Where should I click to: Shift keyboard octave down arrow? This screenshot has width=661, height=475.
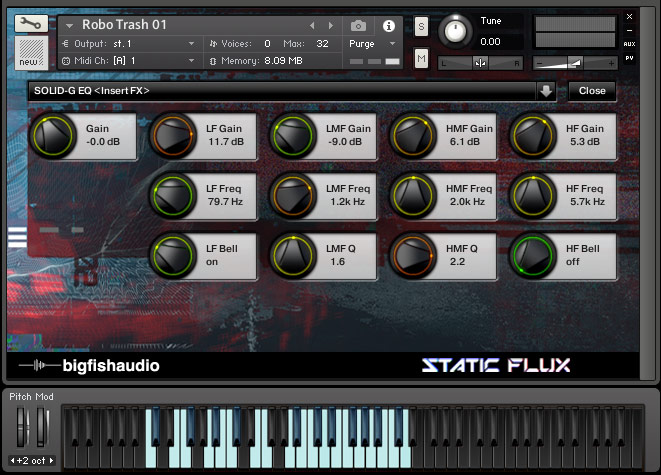12,460
